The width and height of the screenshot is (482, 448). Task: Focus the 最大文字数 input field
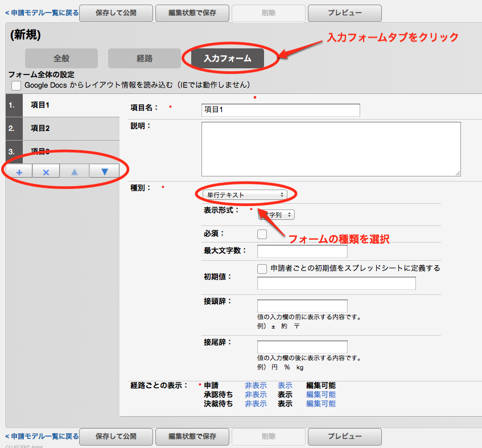(302, 251)
